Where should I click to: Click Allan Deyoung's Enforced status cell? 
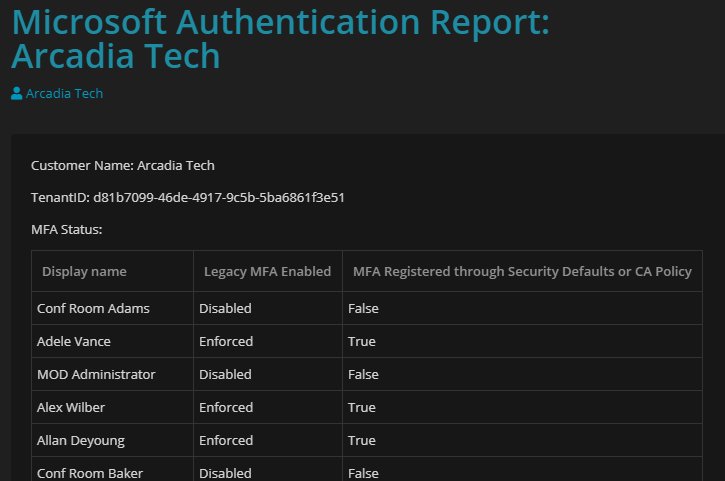226,440
